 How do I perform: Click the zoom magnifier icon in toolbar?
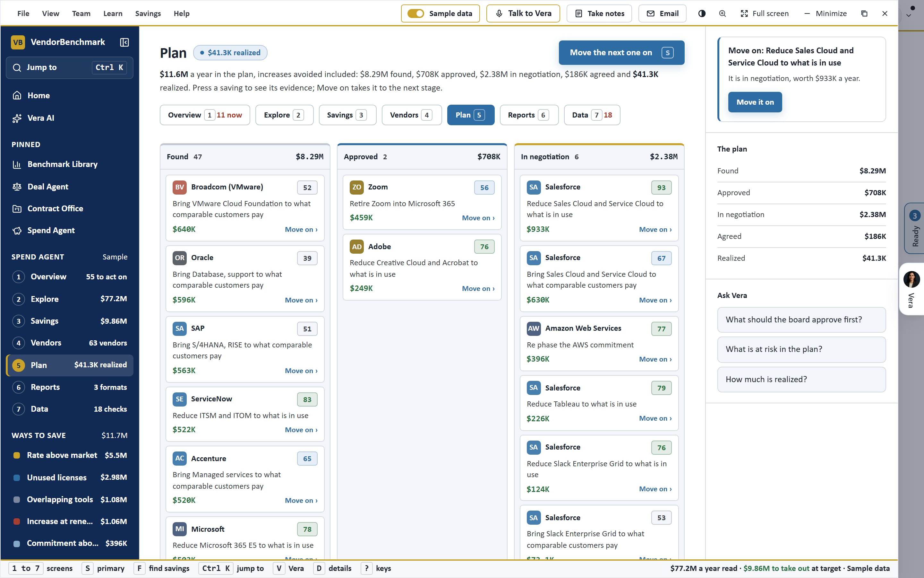(723, 13)
